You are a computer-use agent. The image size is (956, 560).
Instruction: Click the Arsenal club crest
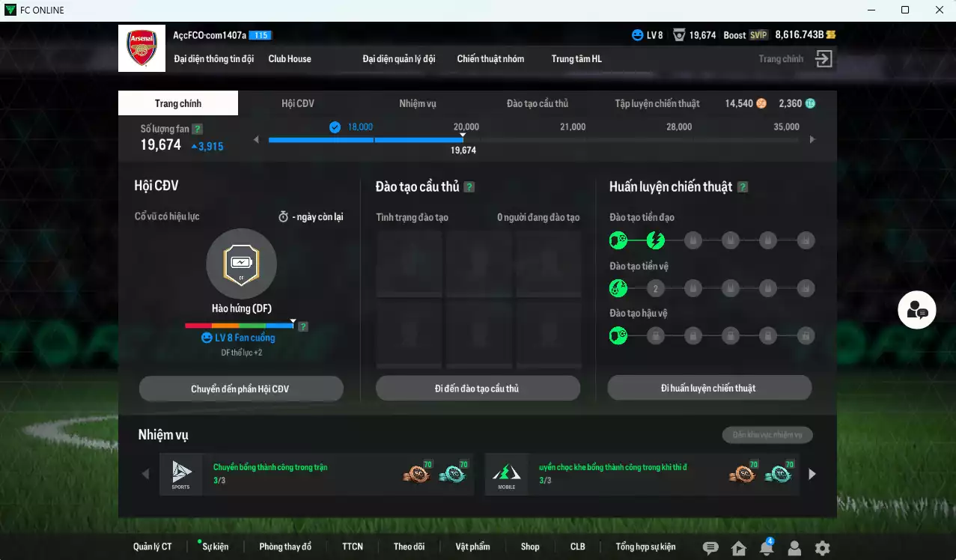click(141, 49)
